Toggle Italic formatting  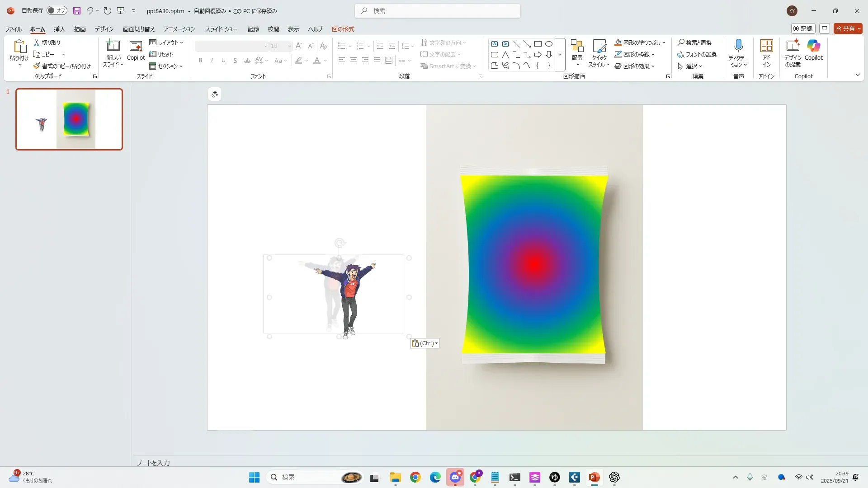[212, 61]
